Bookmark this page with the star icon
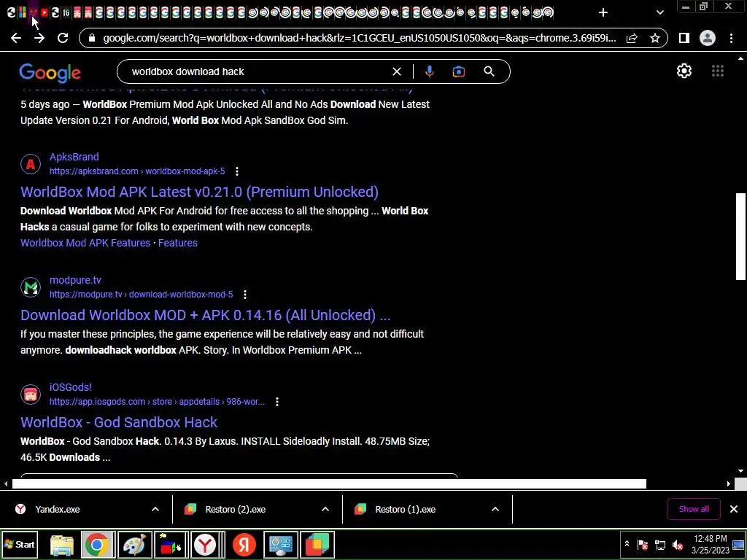 (x=655, y=38)
